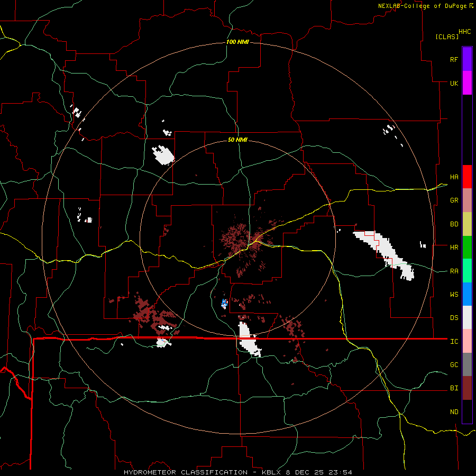Click the RF legend label
Viewport: 476px width, 476px height.
(x=454, y=59)
